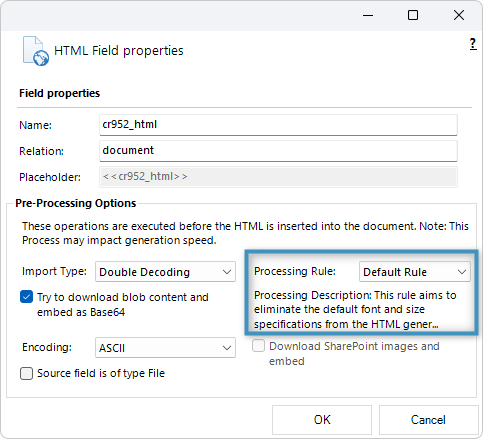
Task: Click the HTML Field properties title text
Action: [x=119, y=51]
